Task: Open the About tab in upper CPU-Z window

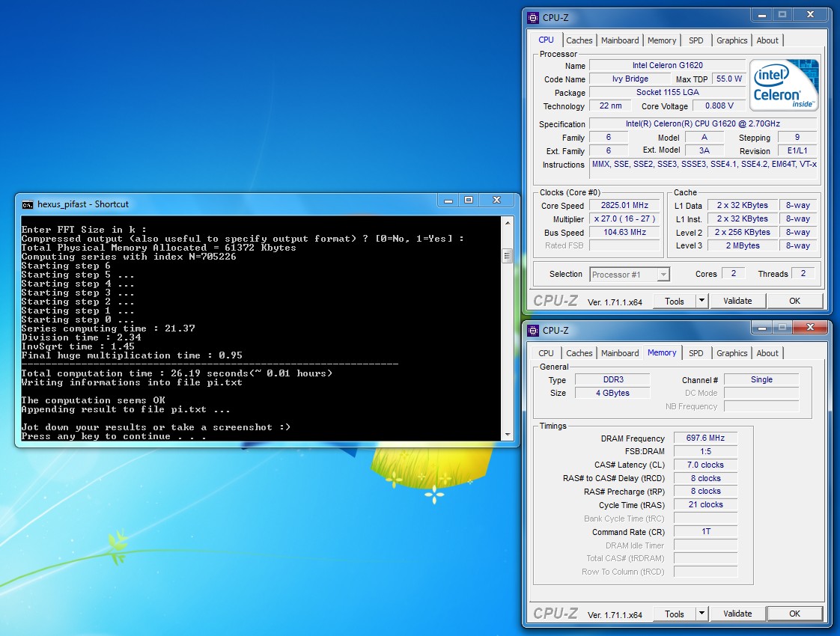Action: 767,40
